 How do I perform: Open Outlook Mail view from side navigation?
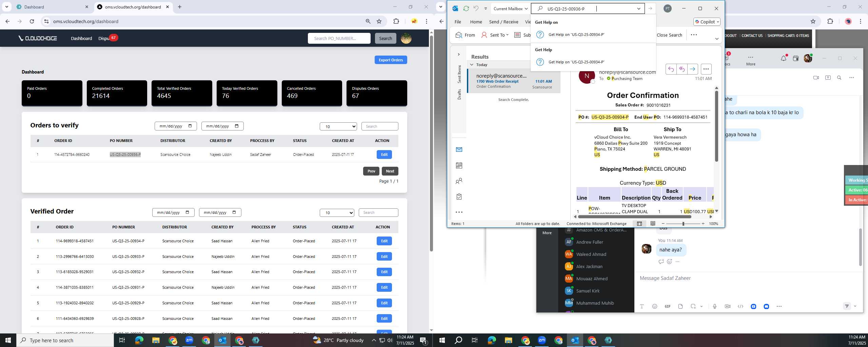459,149
